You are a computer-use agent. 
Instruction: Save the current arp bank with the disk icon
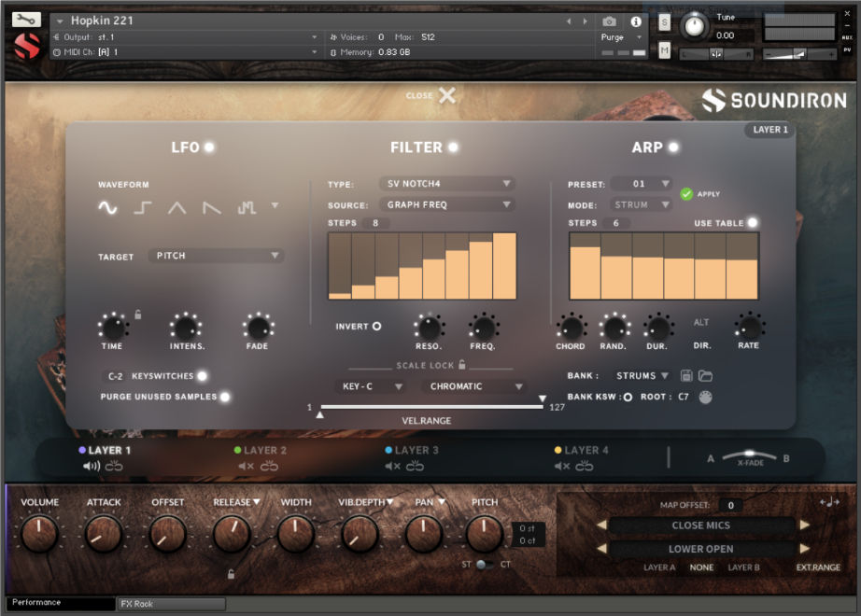pyautogui.click(x=685, y=375)
